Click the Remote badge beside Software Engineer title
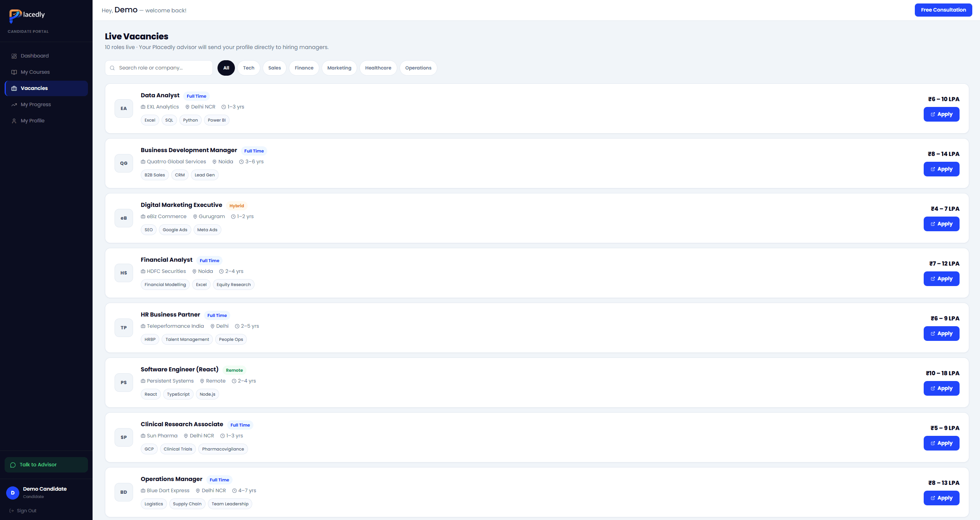980x520 pixels. 234,370
